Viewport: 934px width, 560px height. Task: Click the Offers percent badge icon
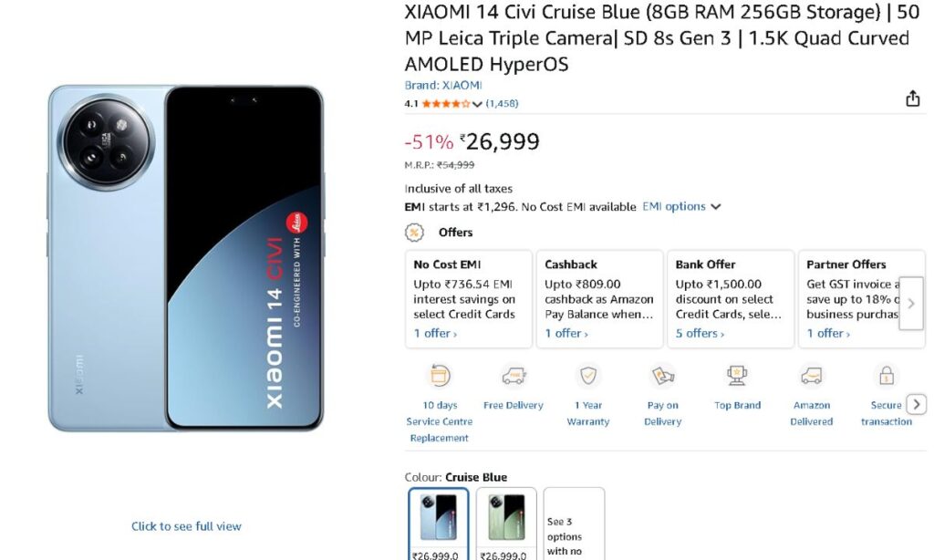tap(414, 233)
